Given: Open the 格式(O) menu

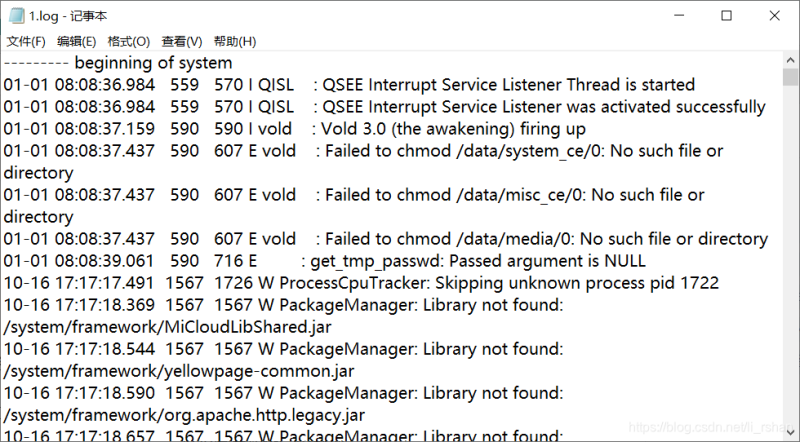Looking at the screenshot, I should tap(129, 41).
